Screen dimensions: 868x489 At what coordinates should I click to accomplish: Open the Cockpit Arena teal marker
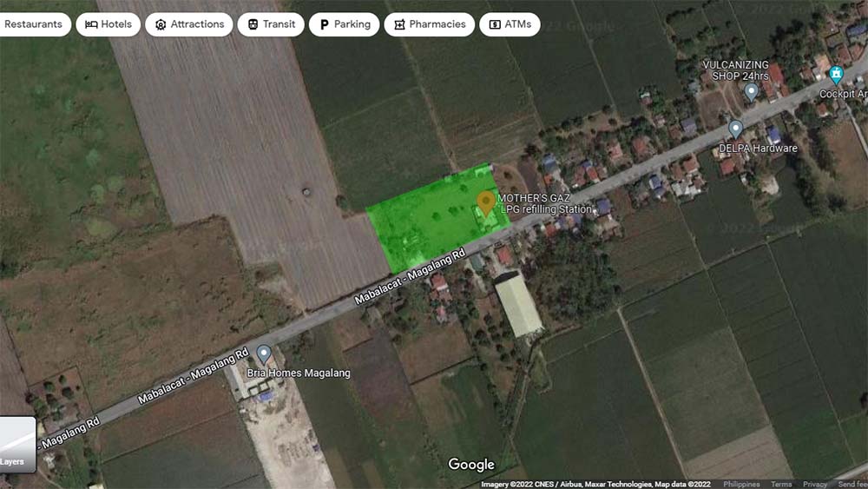tap(836, 74)
